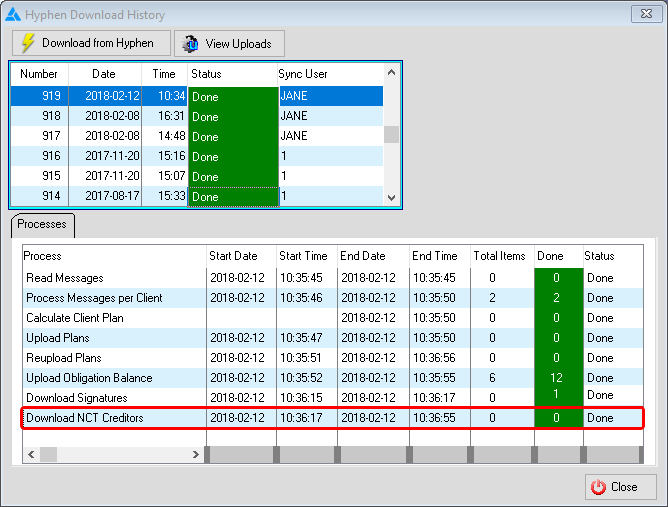Image resolution: width=668 pixels, height=507 pixels.
Task: Click the scroll right arrow in Processes grid
Action: (195, 454)
